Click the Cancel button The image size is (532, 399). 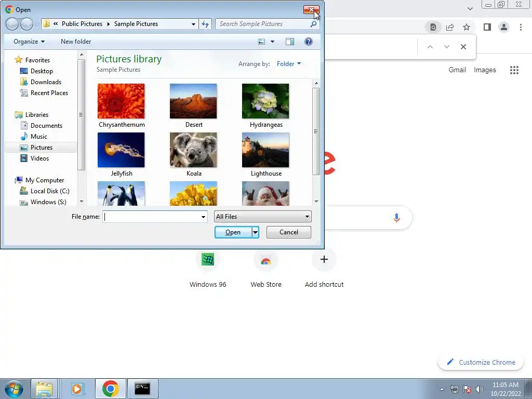point(289,232)
